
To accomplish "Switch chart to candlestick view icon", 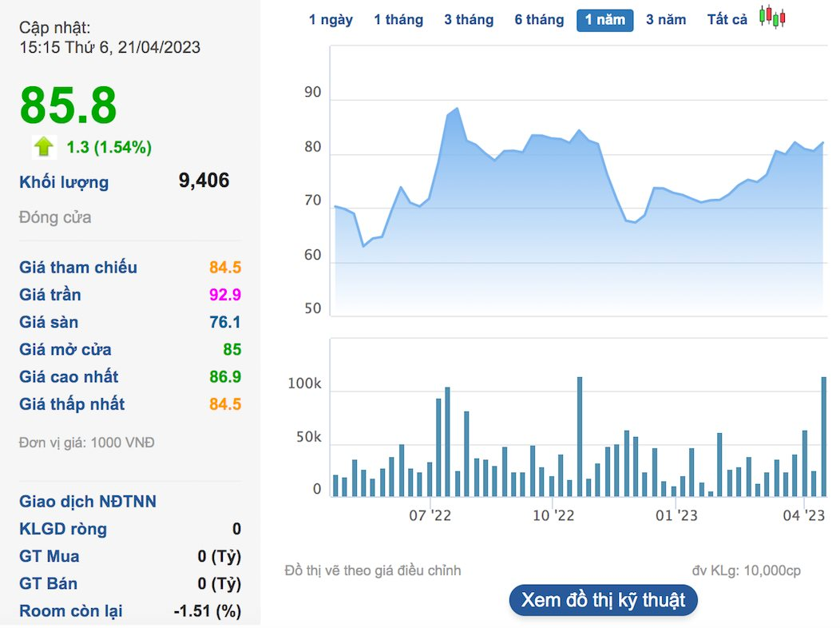I will [x=772, y=17].
